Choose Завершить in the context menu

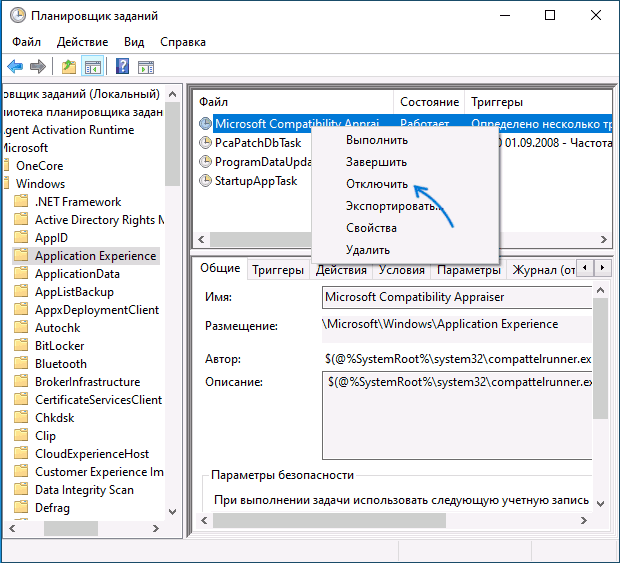point(405,162)
